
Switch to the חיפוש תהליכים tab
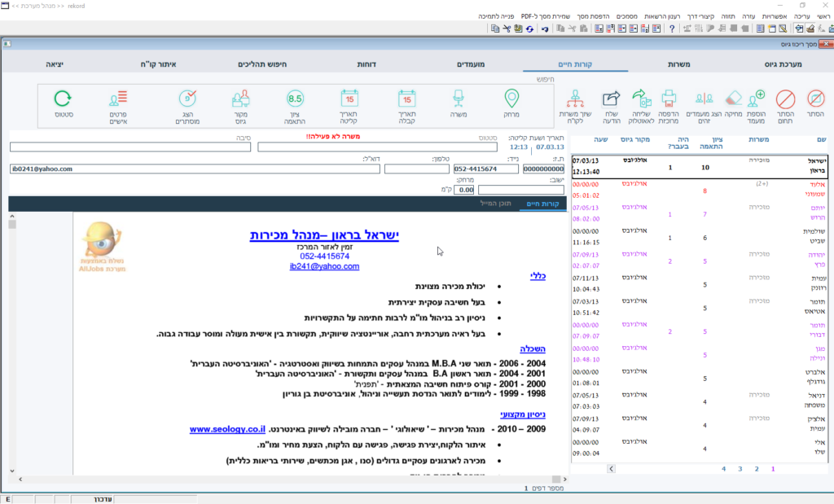click(x=262, y=64)
